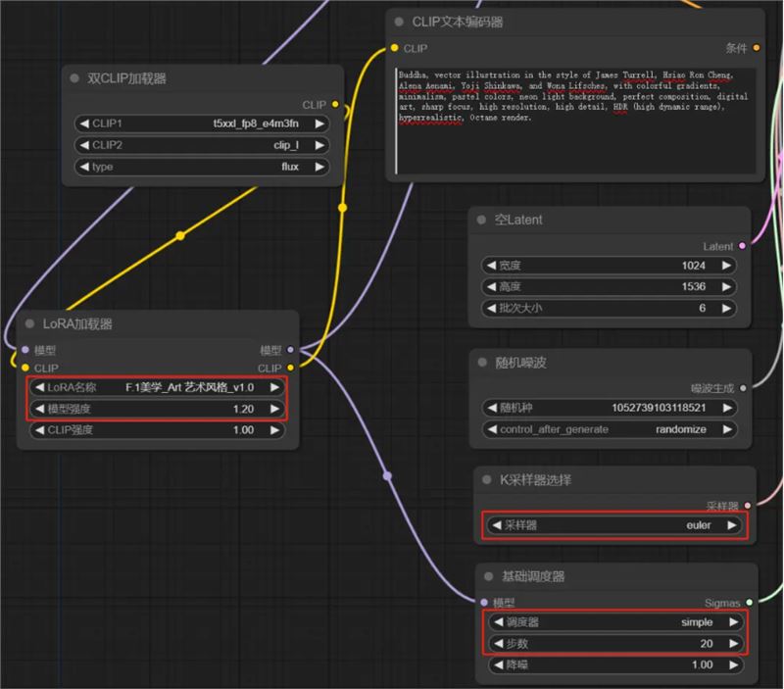Open the type dropdown showing flux
Screen dimensions: 784x689
(202, 167)
